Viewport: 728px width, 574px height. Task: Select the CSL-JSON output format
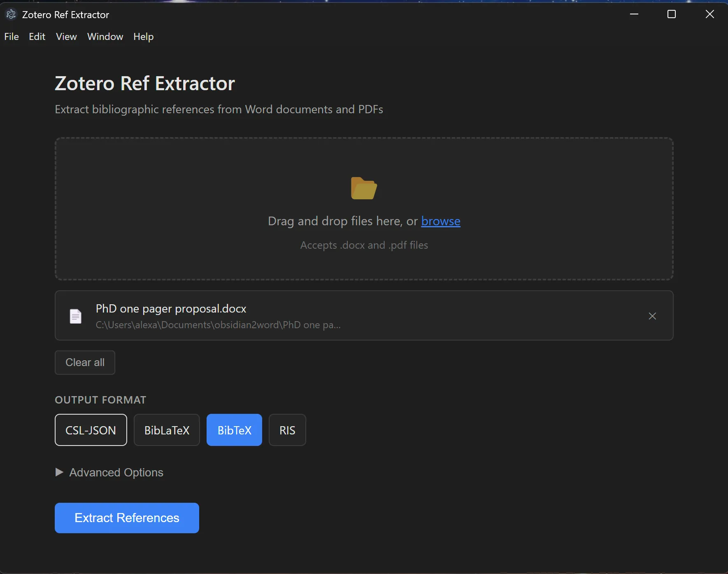(x=91, y=430)
